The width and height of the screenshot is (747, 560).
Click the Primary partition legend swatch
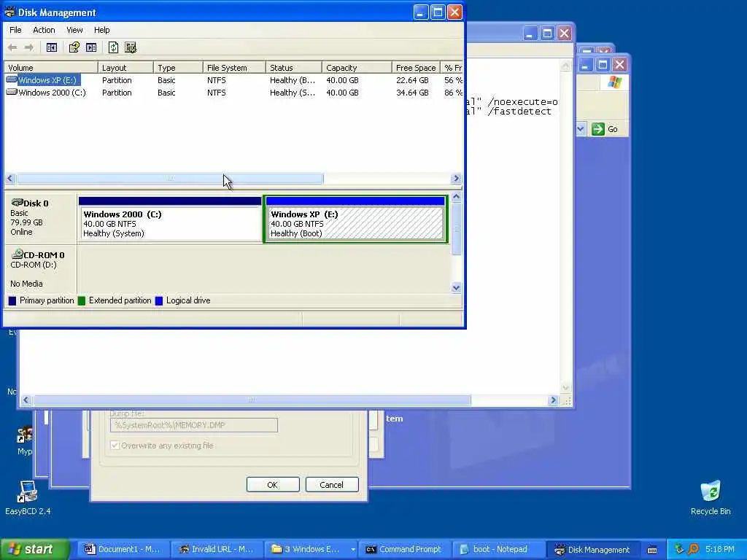pyautogui.click(x=12, y=300)
